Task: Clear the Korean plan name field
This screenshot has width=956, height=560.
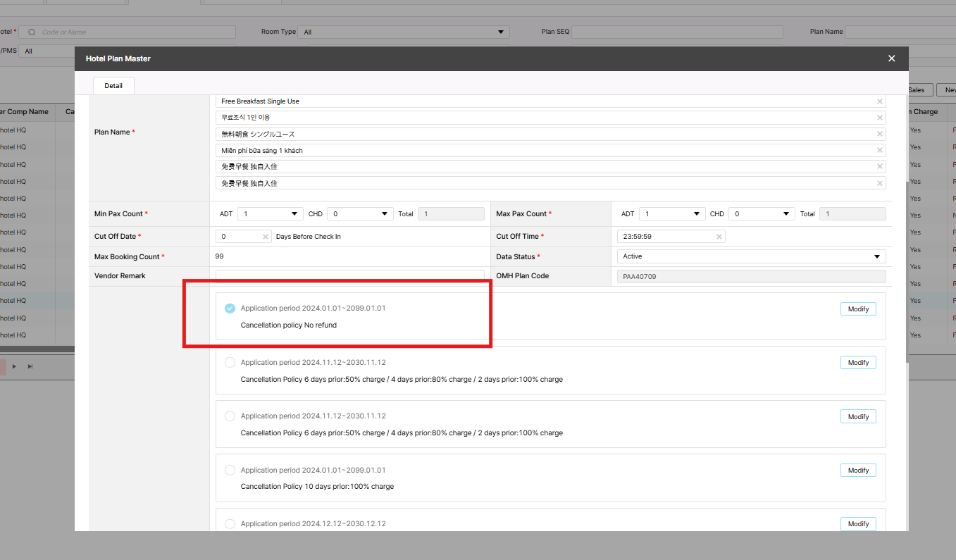Action: (x=879, y=118)
